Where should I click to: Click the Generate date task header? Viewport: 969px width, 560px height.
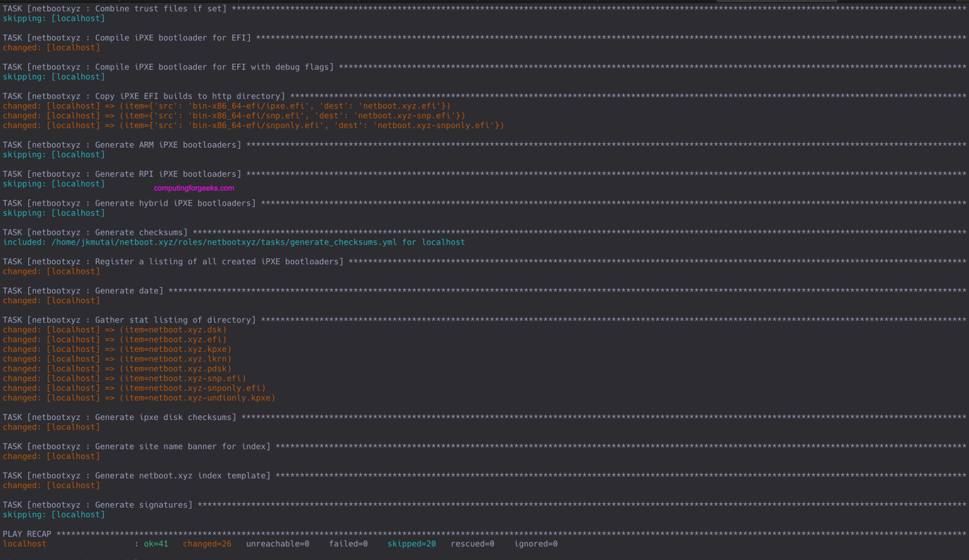[82, 290]
